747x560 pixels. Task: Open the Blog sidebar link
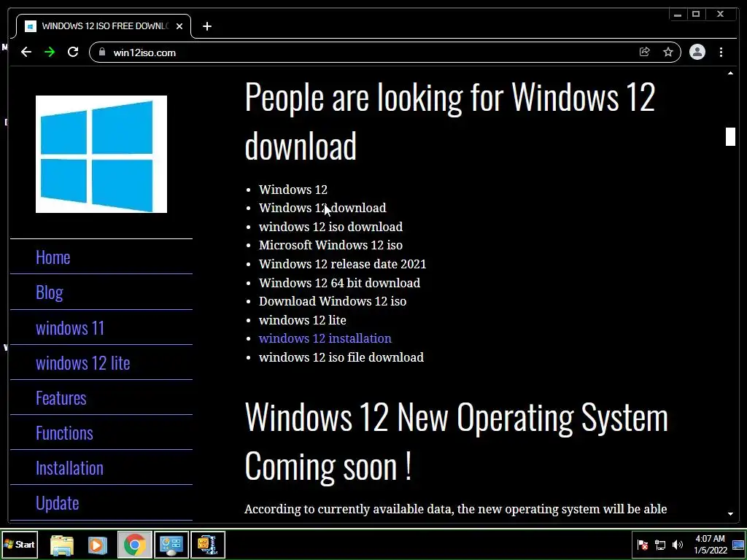(x=50, y=292)
